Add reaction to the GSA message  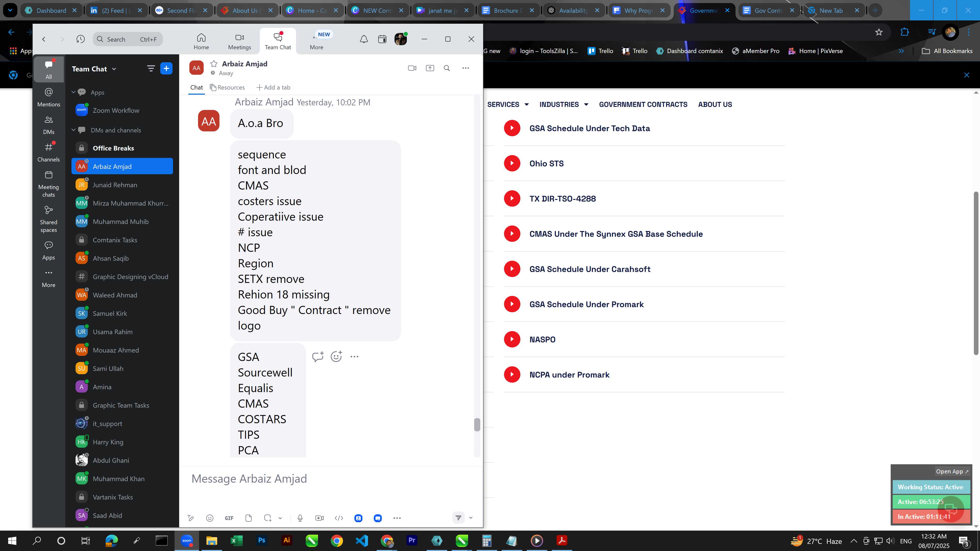336,356
